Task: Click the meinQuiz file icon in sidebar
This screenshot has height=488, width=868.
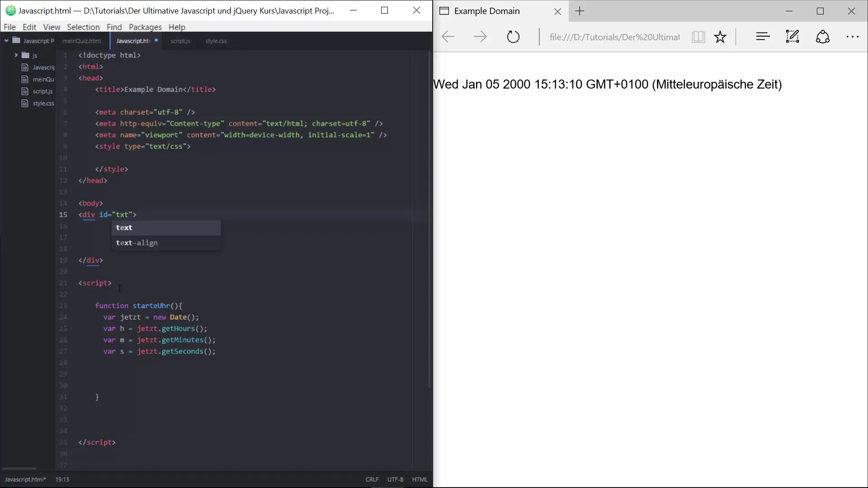Action: pyautogui.click(x=25, y=80)
